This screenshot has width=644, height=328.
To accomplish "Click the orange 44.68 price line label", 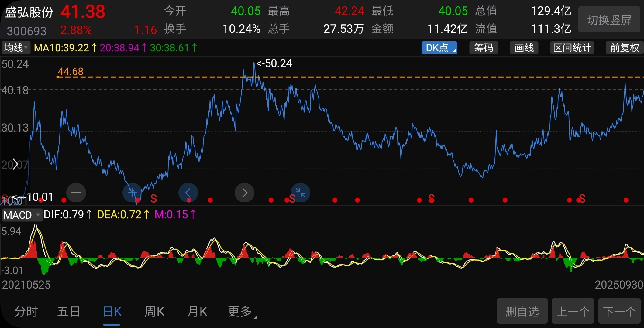I will coord(71,71).
